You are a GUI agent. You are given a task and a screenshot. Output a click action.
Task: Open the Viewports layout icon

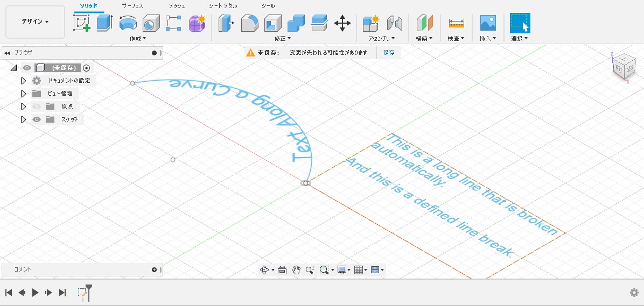[x=375, y=270]
